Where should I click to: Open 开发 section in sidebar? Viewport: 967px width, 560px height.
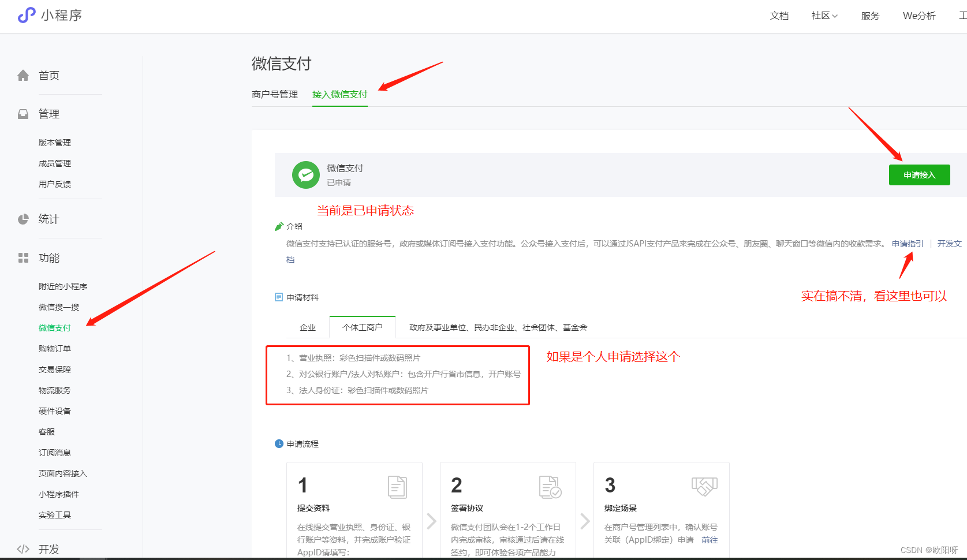49,549
